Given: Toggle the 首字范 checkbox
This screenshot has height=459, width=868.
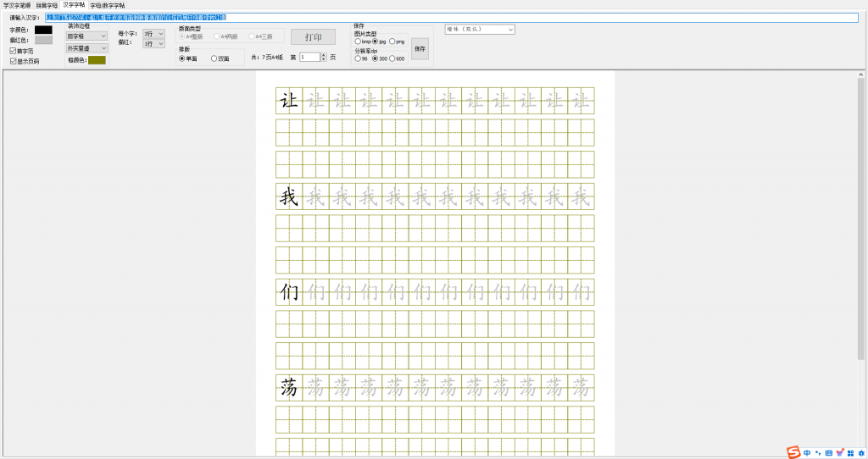Looking at the screenshot, I should (13, 51).
